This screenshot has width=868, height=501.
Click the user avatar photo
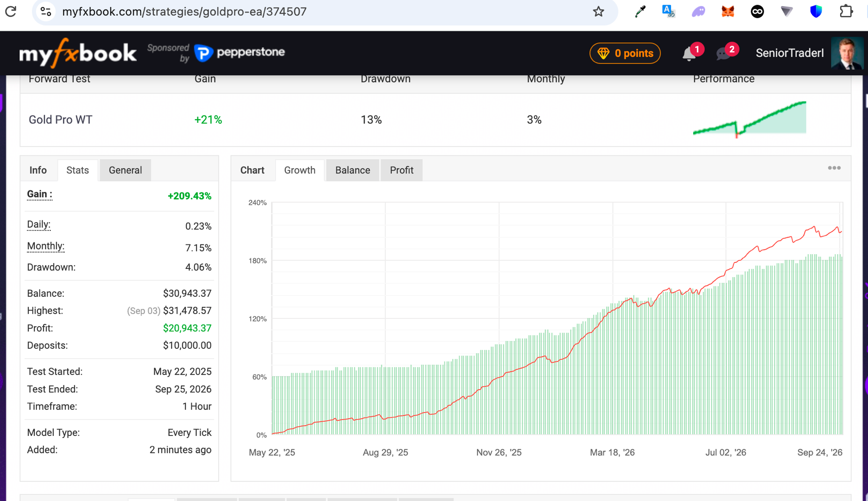pos(847,53)
